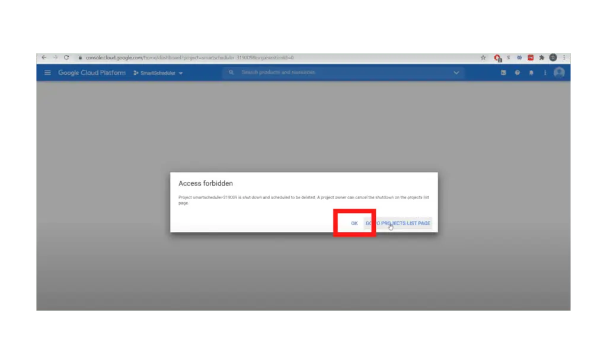This screenshot has width=607, height=364.
Task: Open the notifications bell
Action: click(x=531, y=73)
